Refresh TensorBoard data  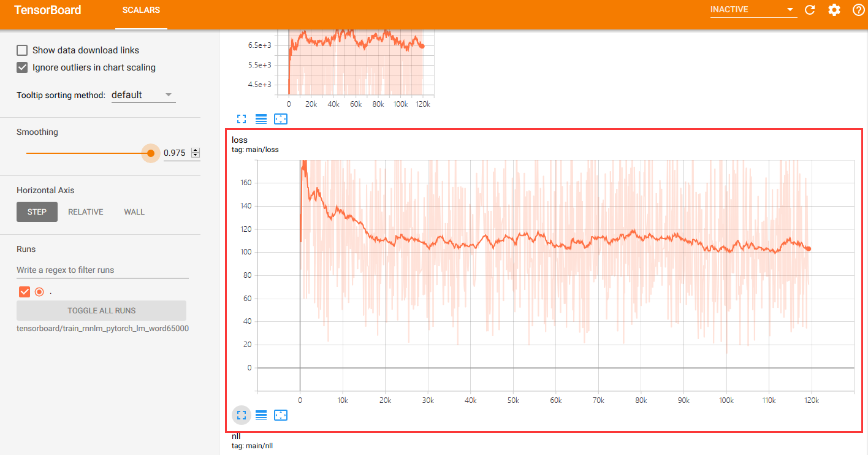pyautogui.click(x=810, y=10)
